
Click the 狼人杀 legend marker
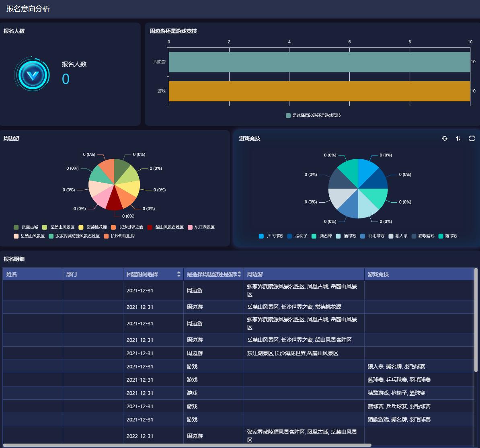click(391, 236)
